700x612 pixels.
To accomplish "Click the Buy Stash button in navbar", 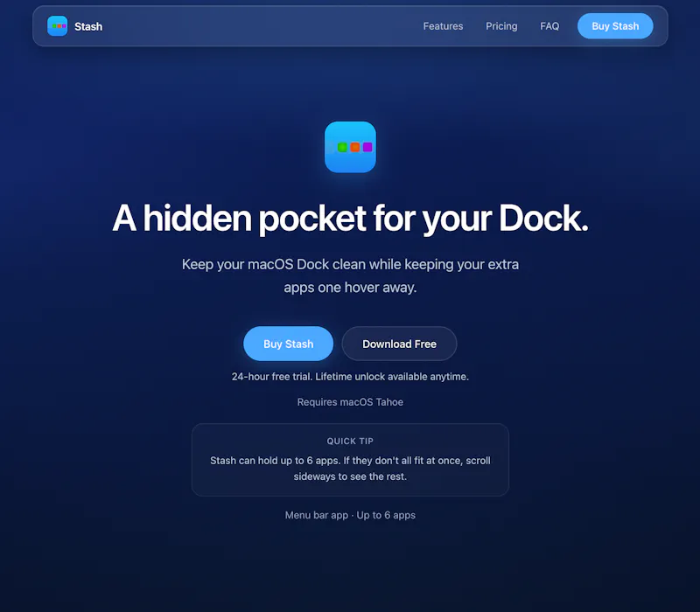I will coord(615,26).
